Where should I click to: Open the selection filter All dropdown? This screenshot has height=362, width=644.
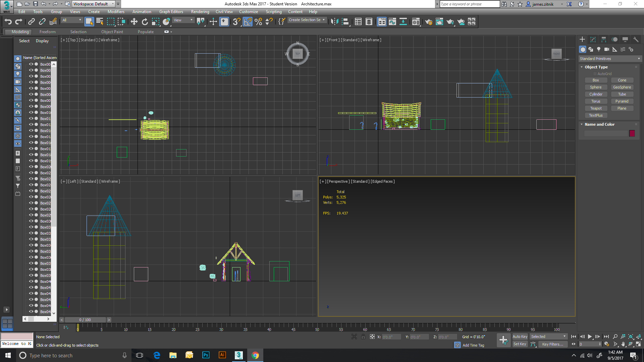click(x=72, y=20)
